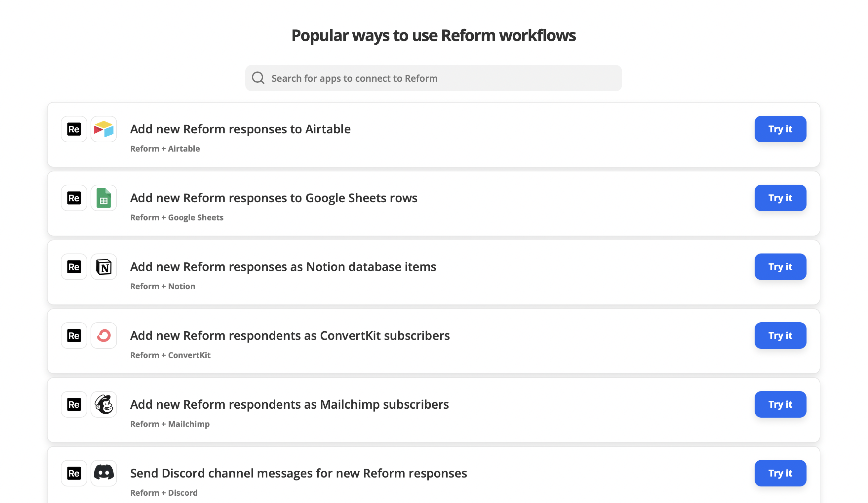The width and height of the screenshot is (868, 503).
Task: Click the Airtable icon in first workflow
Action: (x=103, y=128)
